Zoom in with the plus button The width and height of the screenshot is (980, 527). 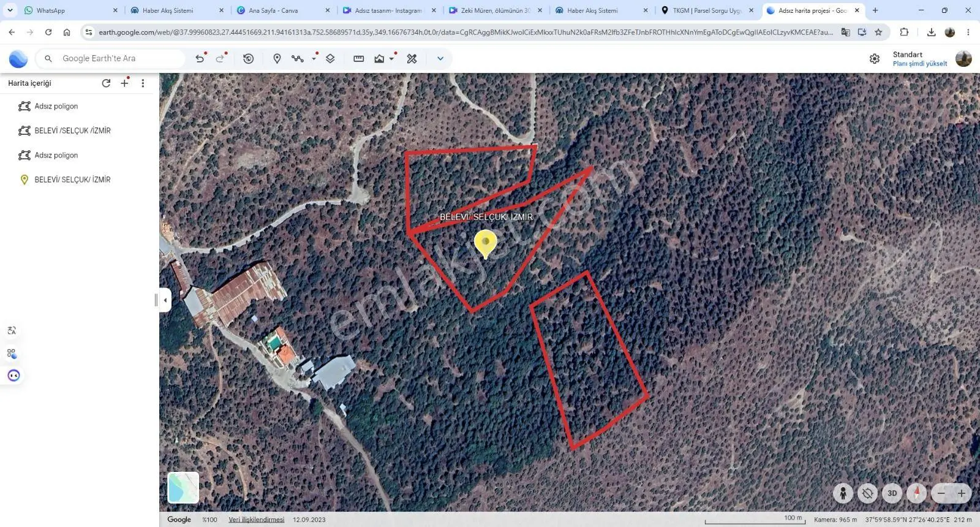962,493
